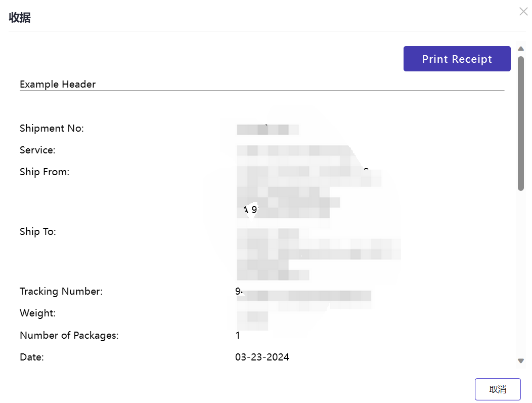Click the Ship To label
Image resolution: width=532 pixels, height=403 pixels.
37,232
